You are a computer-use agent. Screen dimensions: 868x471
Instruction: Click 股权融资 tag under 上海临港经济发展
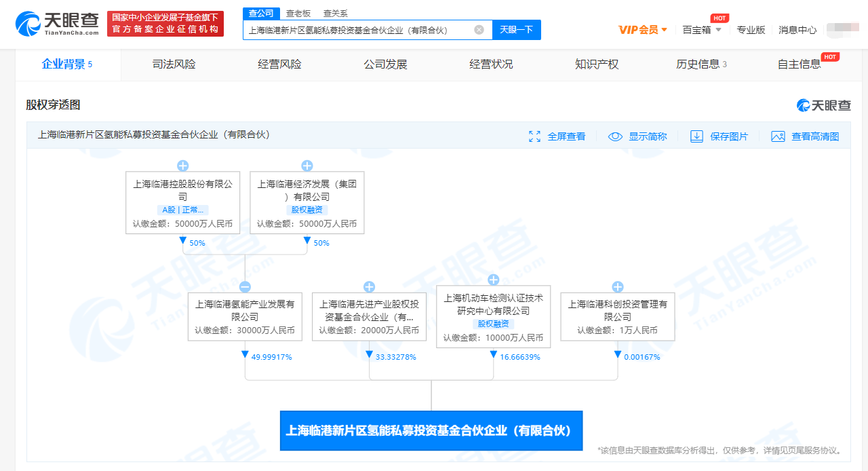click(307, 210)
